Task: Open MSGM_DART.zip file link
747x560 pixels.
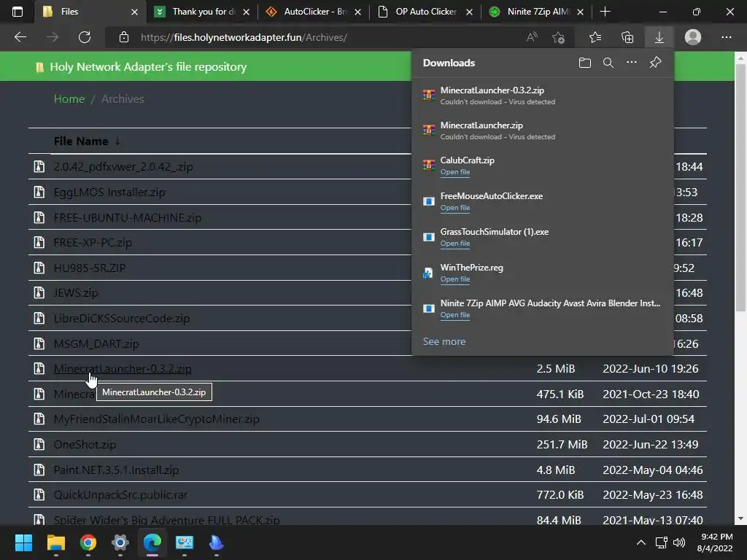Action: click(x=96, y=343)
